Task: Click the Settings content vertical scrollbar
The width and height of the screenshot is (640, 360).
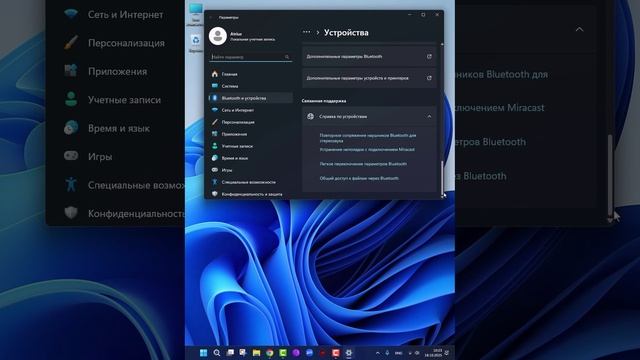Action: [x=442, y=178]
